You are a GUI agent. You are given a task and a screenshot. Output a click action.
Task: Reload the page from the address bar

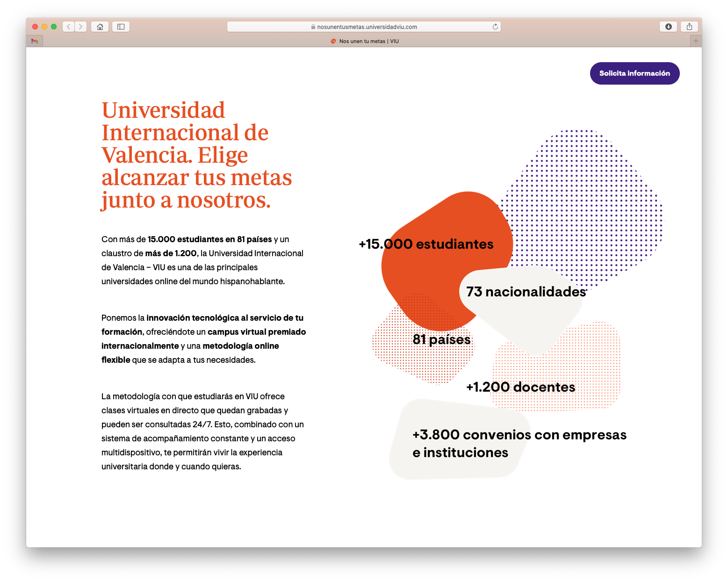pyautogui.click(x=495, y=27)
